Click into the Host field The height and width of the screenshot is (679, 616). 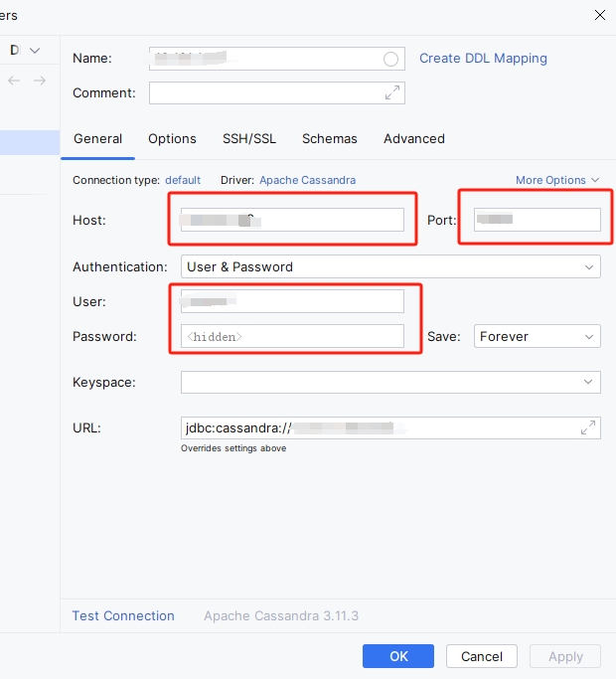coord(292,220)
